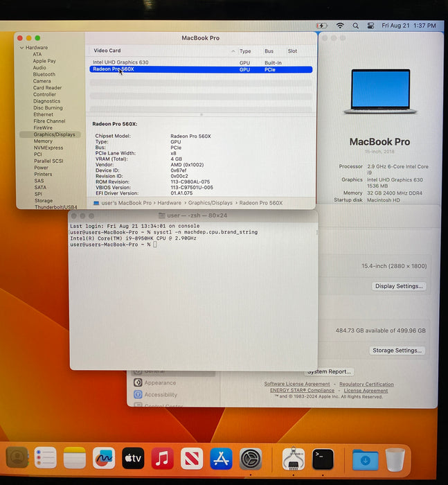Image resolution: width=448 pixels, height=485 pixels.
Task: Select Memory in hardware sidebar
Action: tap(43, 141)
